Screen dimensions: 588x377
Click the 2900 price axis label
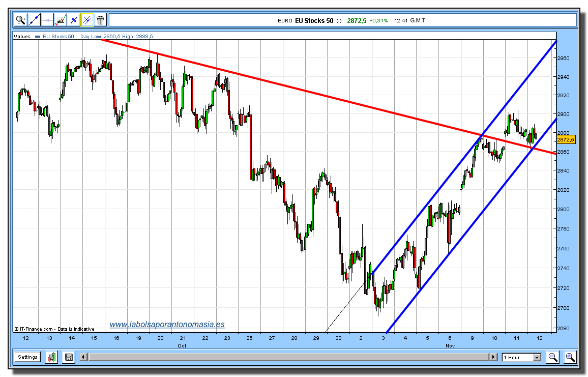point(563,114)
